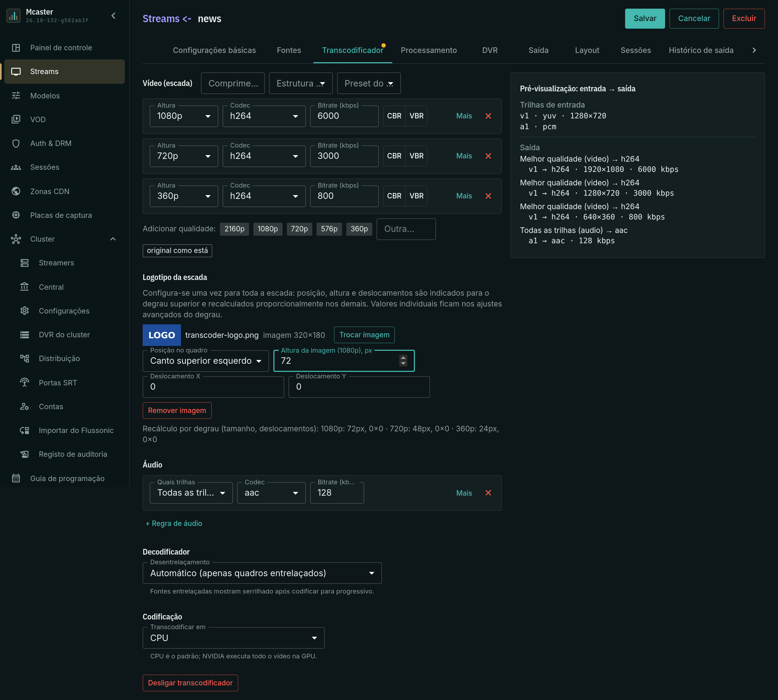Remove the 360p quality row
This screenshot has width=778, height=700.
[x=488, y=196]
